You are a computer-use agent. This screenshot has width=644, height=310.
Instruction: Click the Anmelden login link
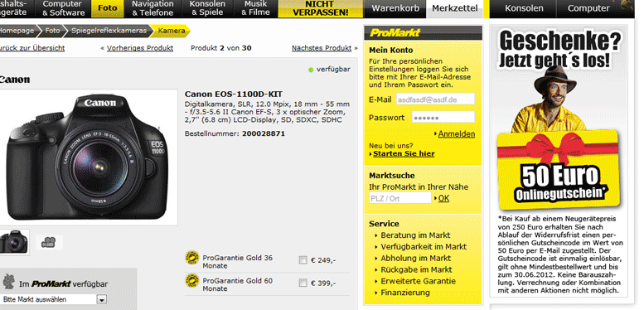pos(457,133)
